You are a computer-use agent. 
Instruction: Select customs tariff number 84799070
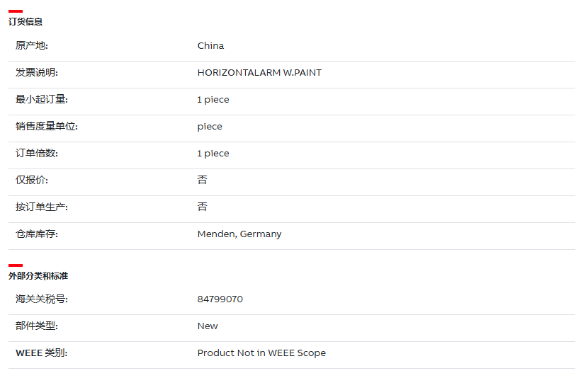[x=220, y=299]
